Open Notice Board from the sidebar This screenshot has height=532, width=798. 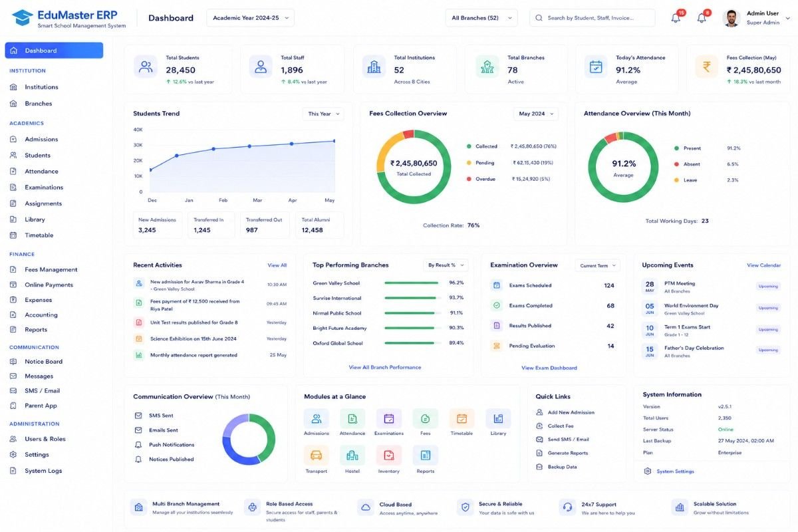tap(44, 361)
